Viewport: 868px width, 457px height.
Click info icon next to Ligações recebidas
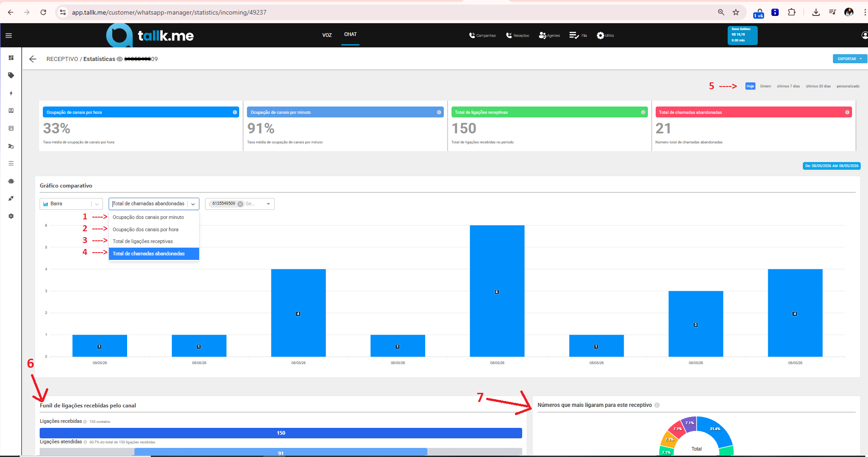tap(85, 421)
